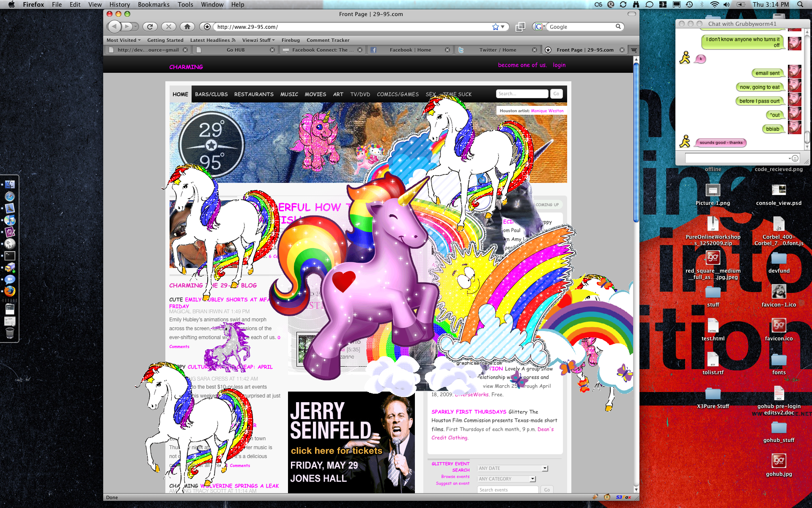This screenshot has width=812, height=508.
Task: Click the back navigation arrow
Action: 114,27
